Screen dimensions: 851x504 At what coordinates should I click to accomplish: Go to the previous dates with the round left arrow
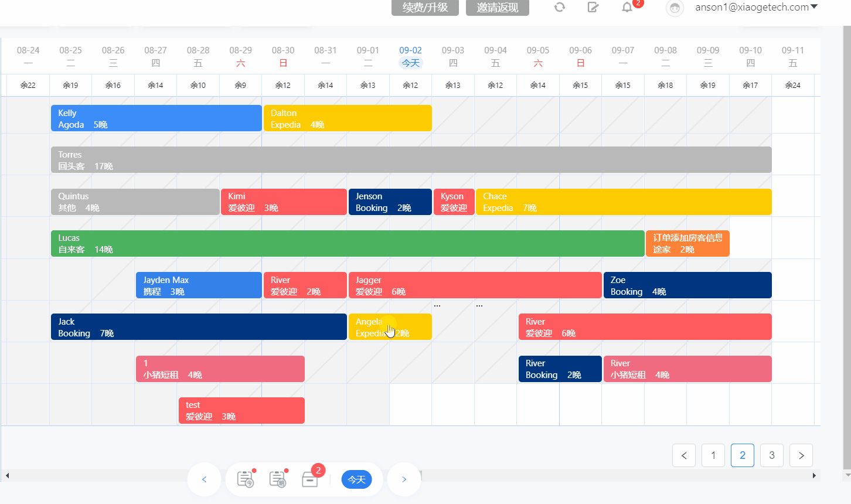pos(204,479)
